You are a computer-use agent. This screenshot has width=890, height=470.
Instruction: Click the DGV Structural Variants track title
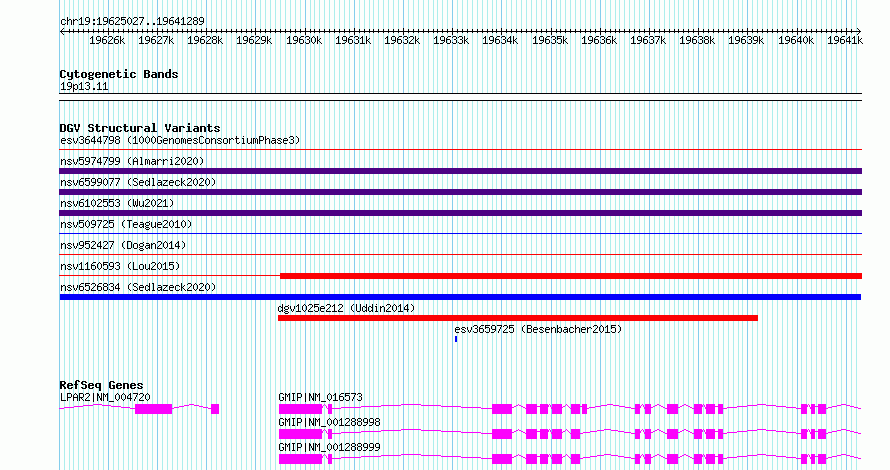140,128
